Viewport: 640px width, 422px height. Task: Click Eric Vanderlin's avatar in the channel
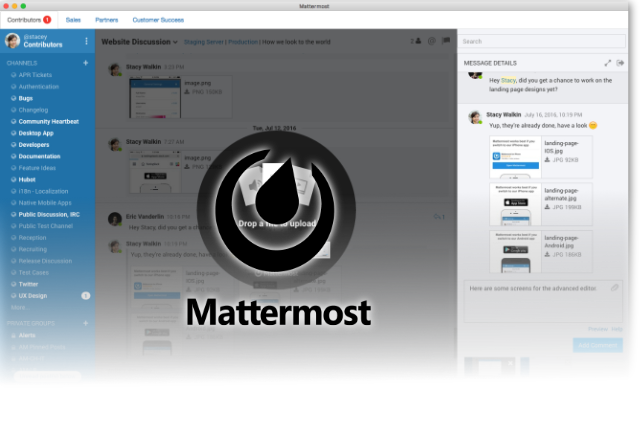[x=115, y=219]
